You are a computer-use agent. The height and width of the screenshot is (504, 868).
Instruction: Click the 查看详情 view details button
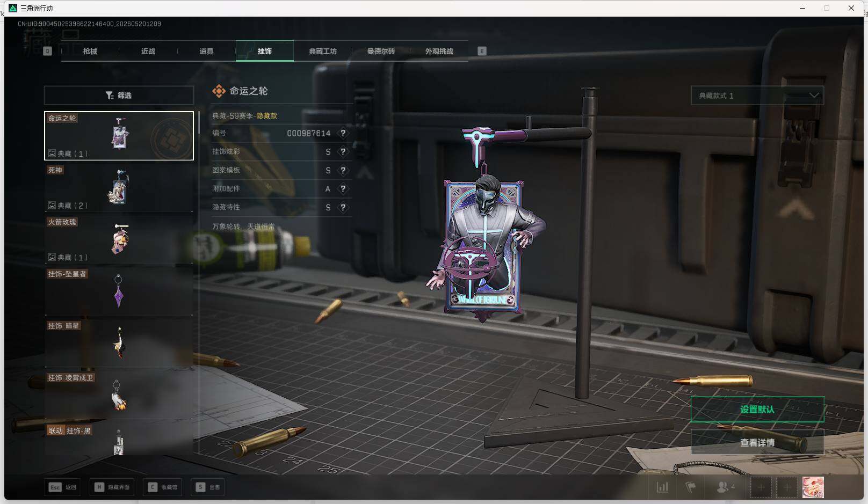757,443
